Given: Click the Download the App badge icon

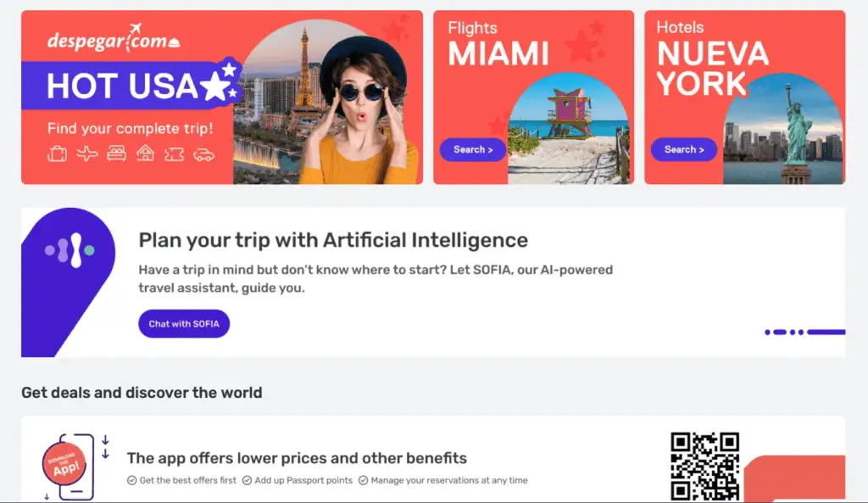Looking at the screenshot, I should pos(64,464).
